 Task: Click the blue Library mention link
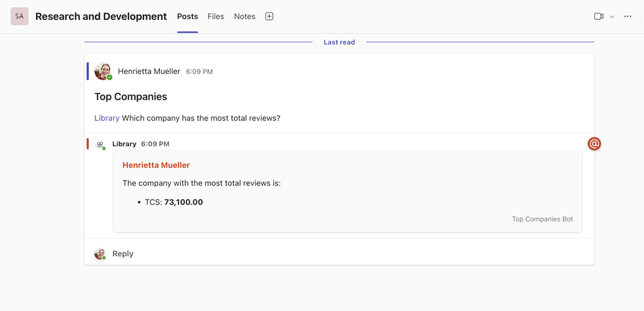107,118
